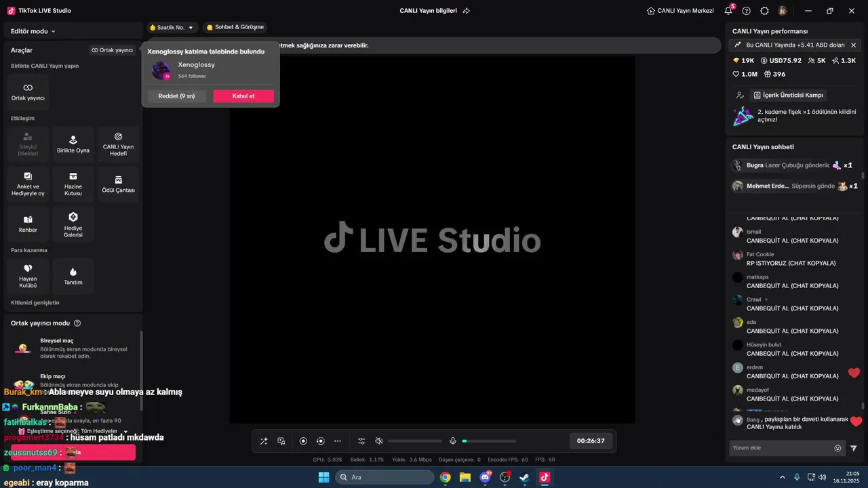
Task: Open the Rehber tool
Action: tap(28, 224)
